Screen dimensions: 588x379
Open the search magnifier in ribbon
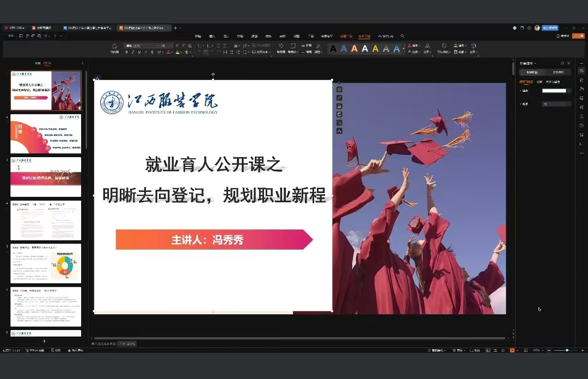click(x=402, y=36)
